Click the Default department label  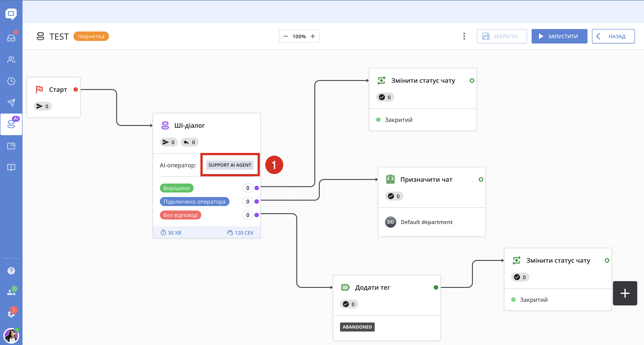(x=426, y=222)
